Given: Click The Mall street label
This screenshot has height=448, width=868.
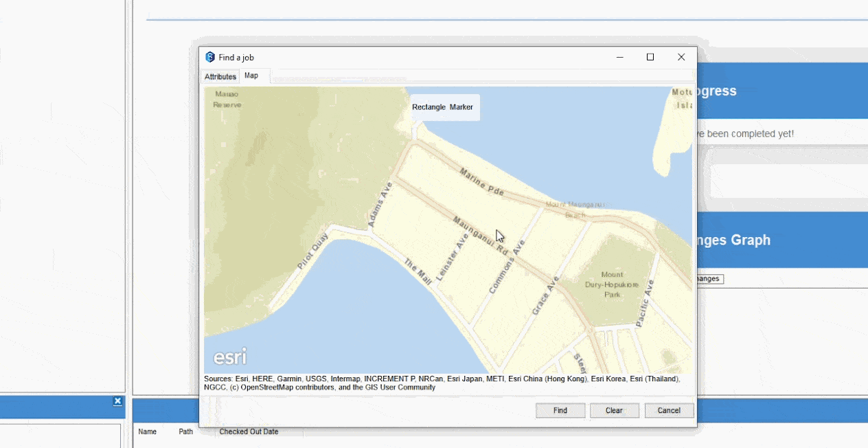Looking at the screenshot, I should [418, 272].
